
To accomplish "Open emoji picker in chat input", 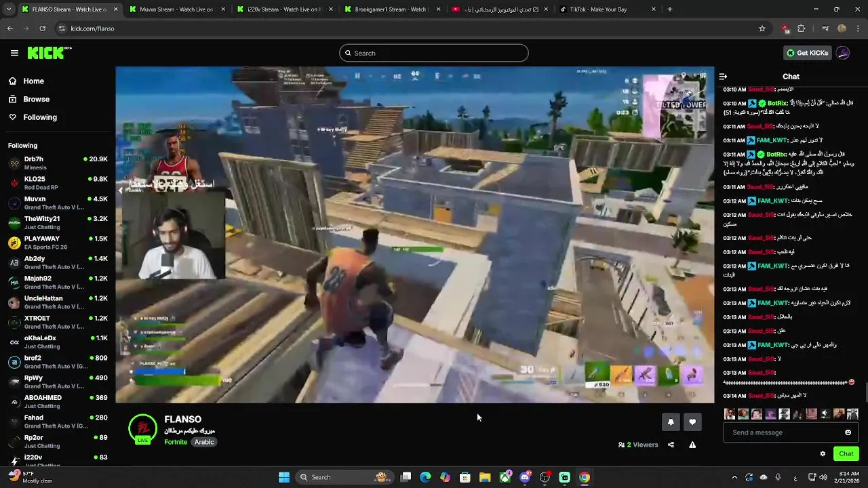I will click(848, 432).
